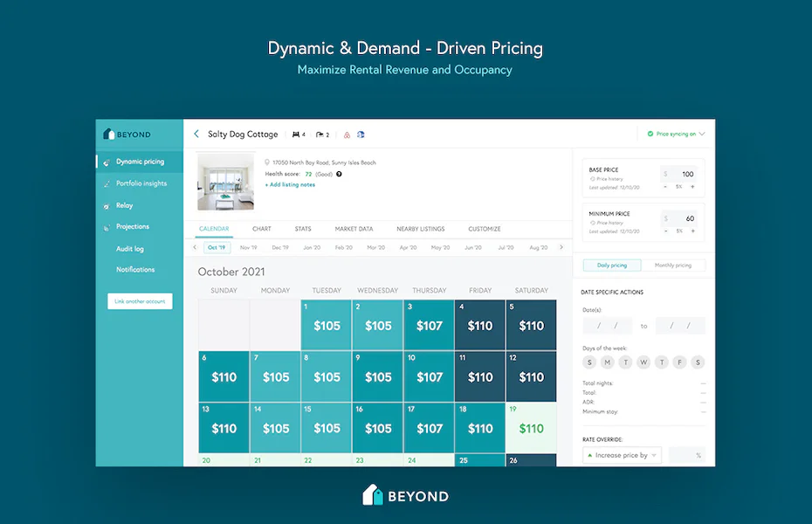This screenshot has height=524, width=812.
Task: Increase the base price by 5%
Action: coord(692,187)
